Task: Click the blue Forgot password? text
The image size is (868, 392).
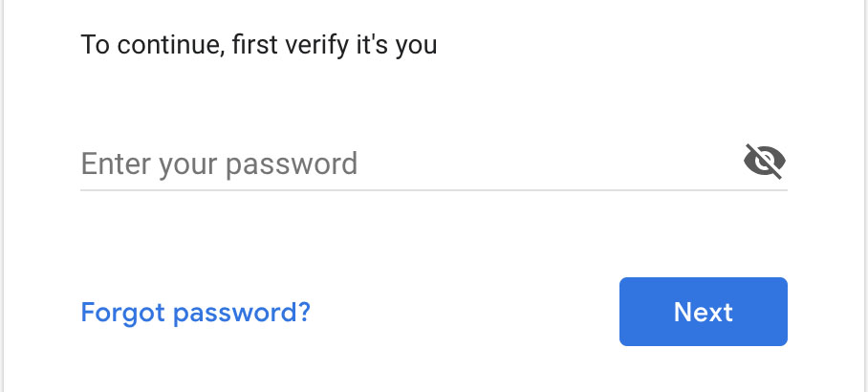Action: coord(195,313)
